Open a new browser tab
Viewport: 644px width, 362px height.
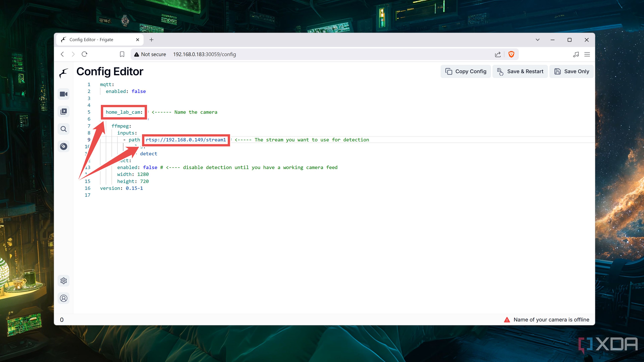click(151, 40)
